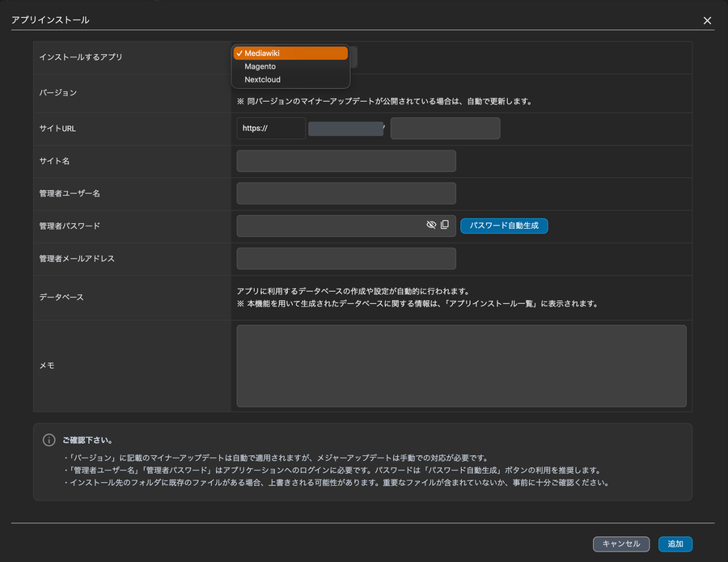This screenshot has width=728, height=562.
Task: Focus the site URL path input field
Action: tap(445, 128)
